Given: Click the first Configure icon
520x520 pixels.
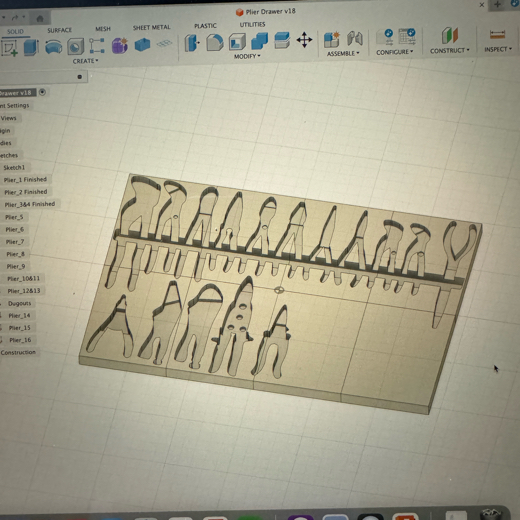Looking at the screenshot, I should tap(385, 37).
